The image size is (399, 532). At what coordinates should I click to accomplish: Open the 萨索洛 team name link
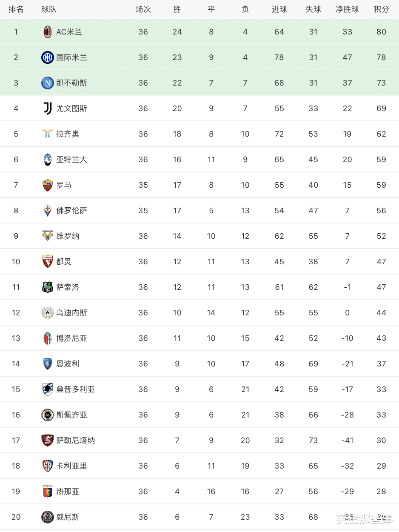[x=68, y=287]
